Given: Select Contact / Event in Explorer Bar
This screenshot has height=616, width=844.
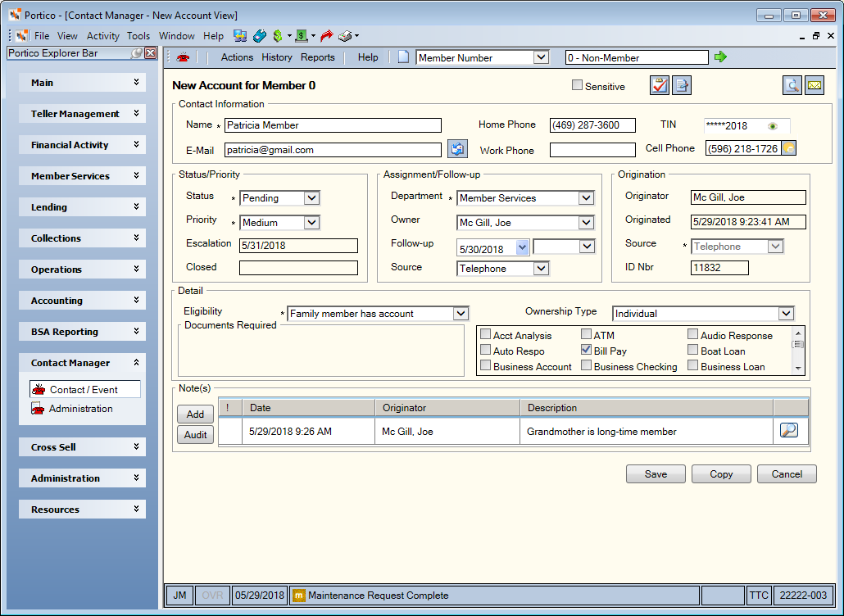Looking at the screenshot, I should (x=85, y=390).
